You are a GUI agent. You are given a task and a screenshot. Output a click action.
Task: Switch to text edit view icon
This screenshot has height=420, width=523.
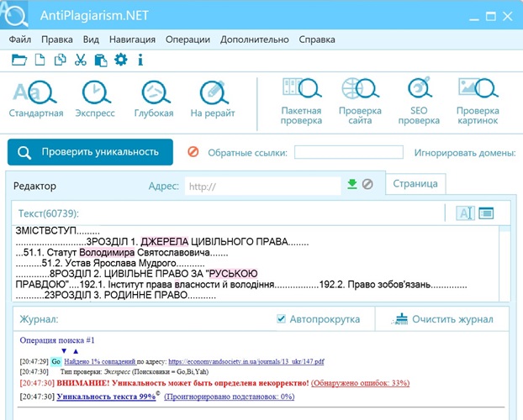coord(465,213)
